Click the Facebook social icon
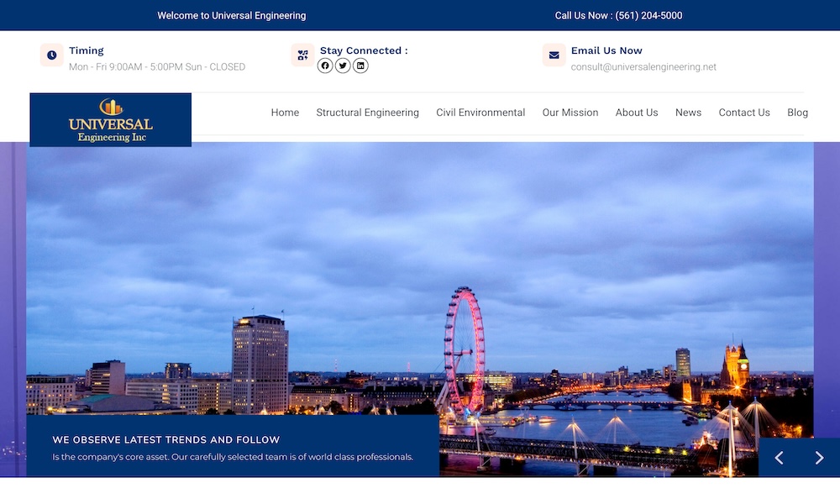This screenshot has width=840, height=504. [325, 66]
